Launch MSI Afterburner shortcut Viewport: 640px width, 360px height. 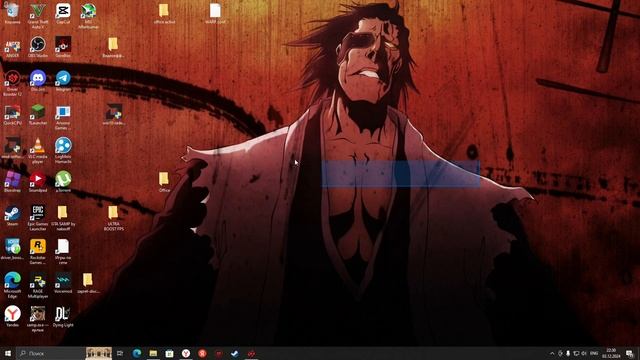pyautogui.click(x=88, y=16)
